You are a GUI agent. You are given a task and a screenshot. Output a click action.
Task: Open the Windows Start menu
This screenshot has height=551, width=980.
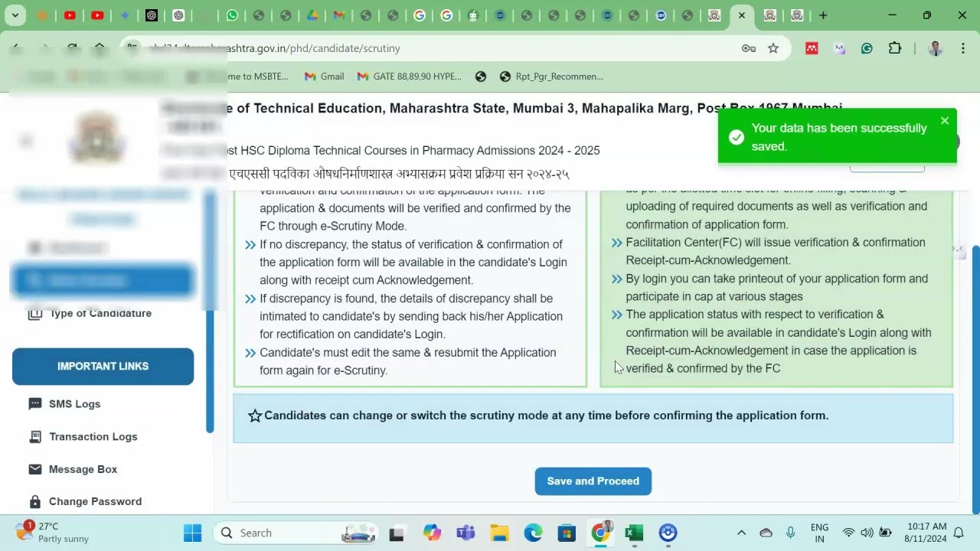pos(192,533)
